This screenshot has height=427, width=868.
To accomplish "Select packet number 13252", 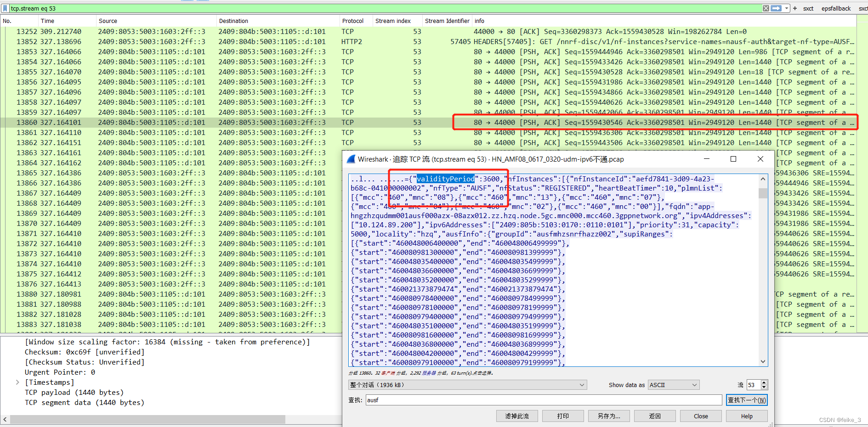I will click(428, 32).
